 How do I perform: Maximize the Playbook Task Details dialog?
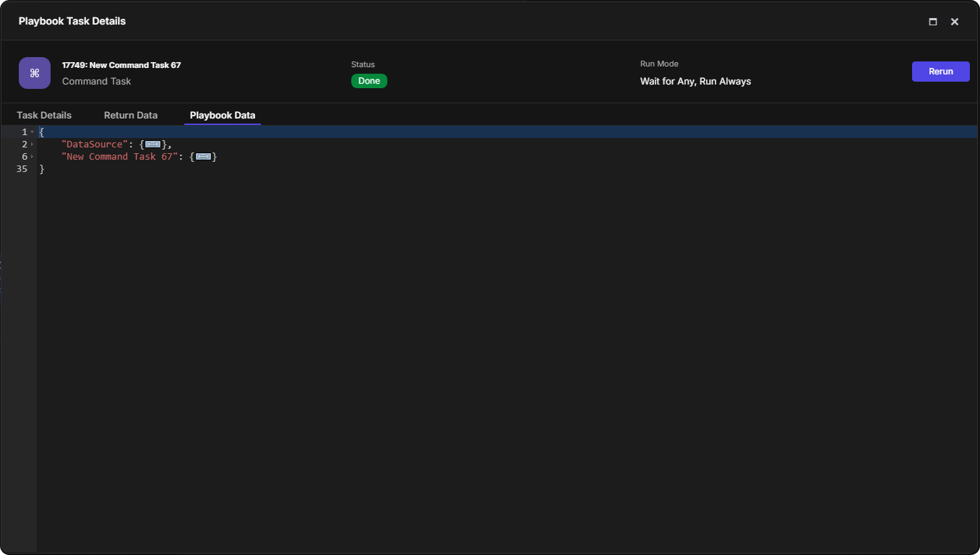point(933,22)
